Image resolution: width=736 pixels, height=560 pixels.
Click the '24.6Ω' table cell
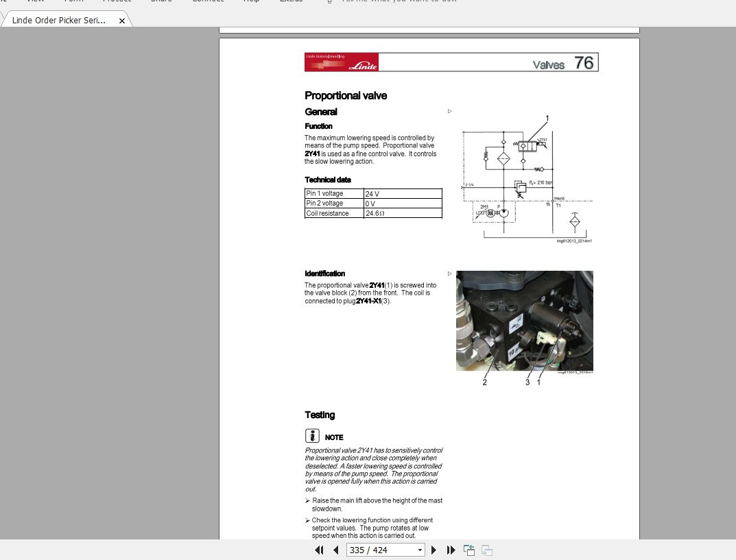pyautogui.click(x=403, y=213)
